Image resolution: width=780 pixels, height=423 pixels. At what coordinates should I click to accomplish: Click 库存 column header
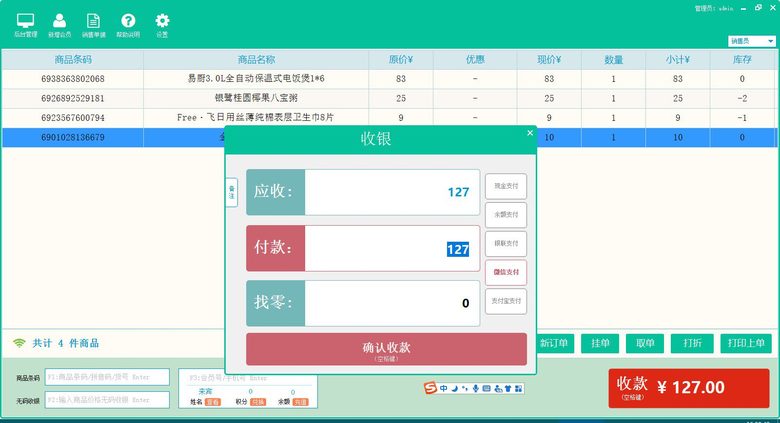pyautogui.click(x=742, y=60)
